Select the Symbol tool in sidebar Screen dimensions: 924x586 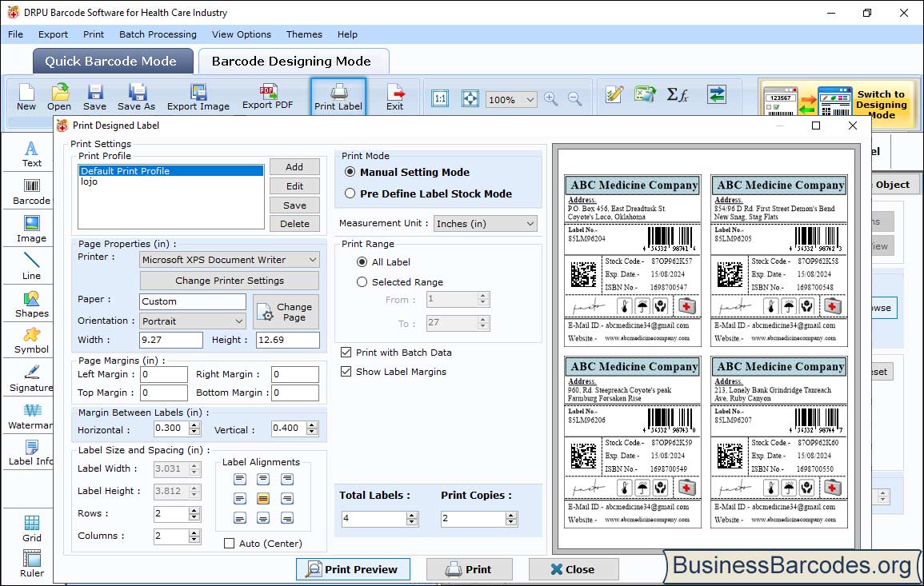point(31,341)
